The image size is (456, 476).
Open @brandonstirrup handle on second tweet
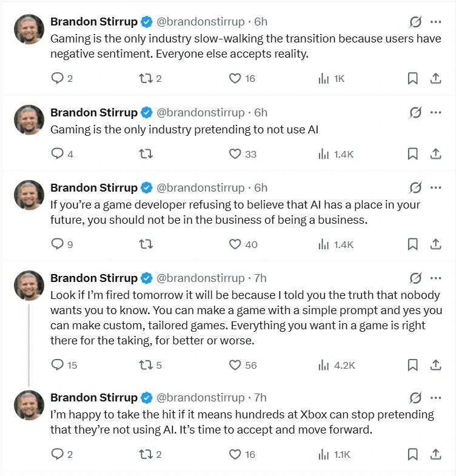(200, 113)
